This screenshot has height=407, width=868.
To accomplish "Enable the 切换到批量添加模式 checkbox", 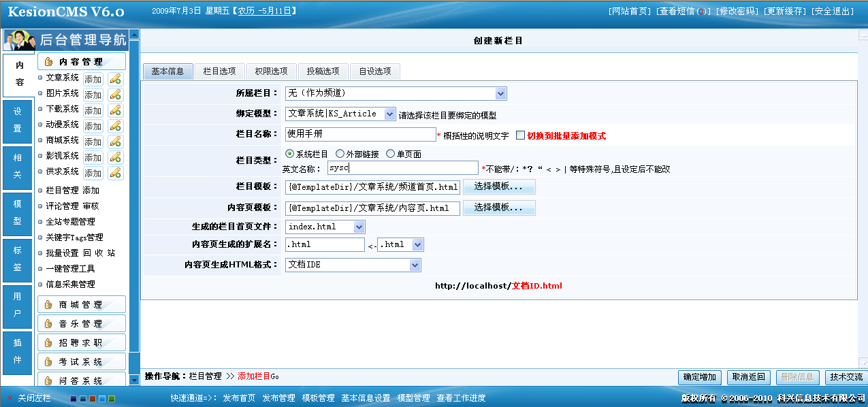I will coord(521,135).
